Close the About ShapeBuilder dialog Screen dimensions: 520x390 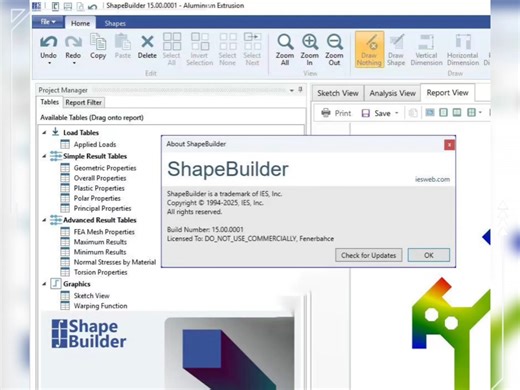coord(449,145)
